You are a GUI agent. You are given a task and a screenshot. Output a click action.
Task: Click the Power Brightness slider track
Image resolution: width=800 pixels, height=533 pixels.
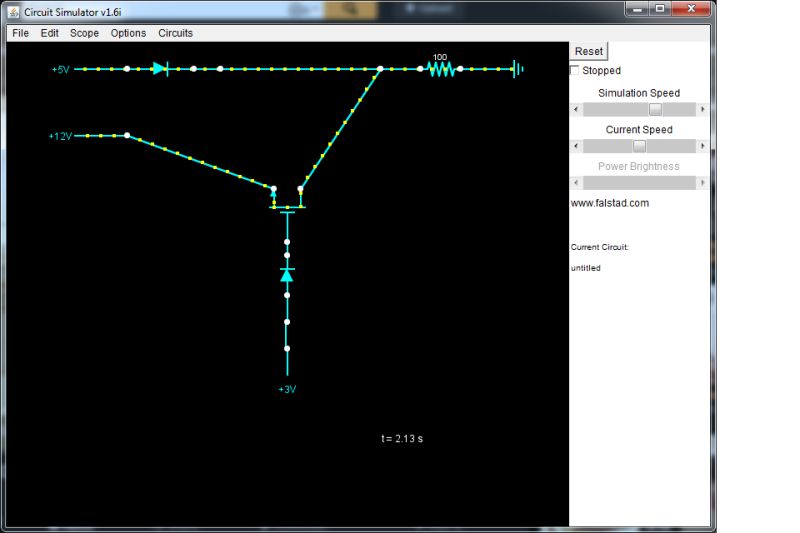click(639, 183)
